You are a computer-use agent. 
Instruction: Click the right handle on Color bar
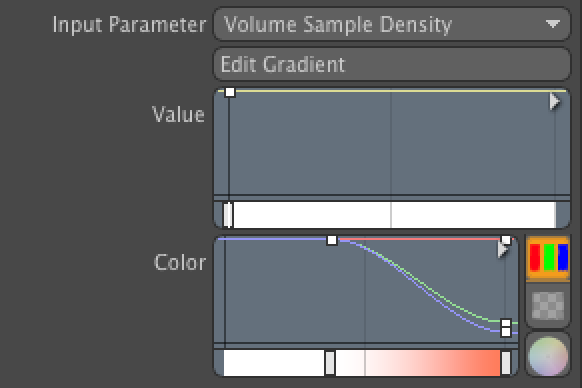(506, 363)
